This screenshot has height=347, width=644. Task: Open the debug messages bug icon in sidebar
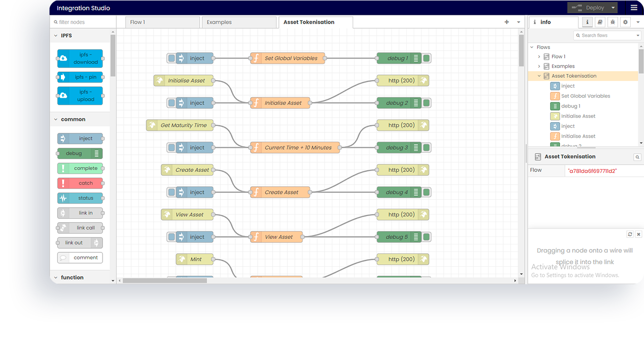pos(612,22)
